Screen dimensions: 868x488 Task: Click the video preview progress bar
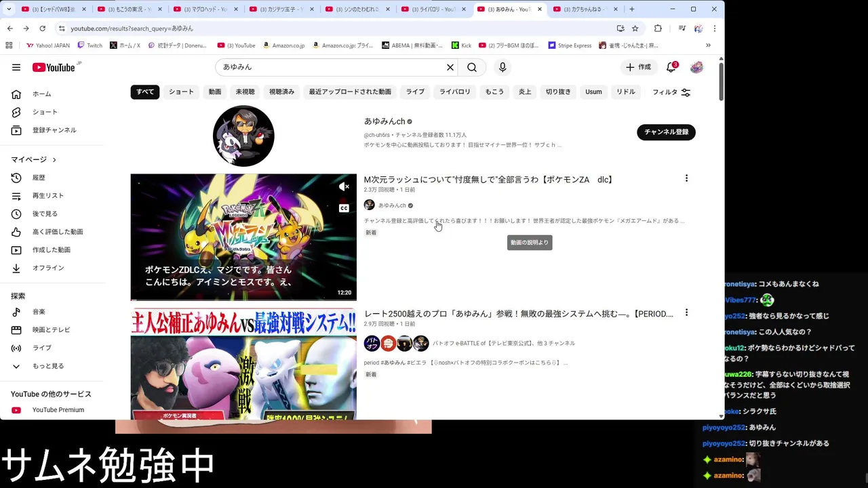pyautogui.click(x=243, y=300)
